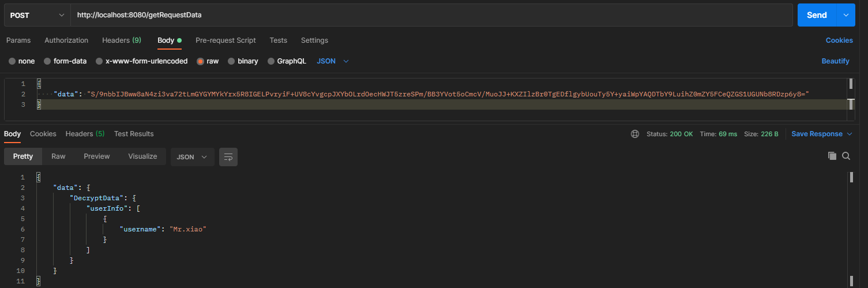Open the POST method dropdown
Screen dimensions: 868x288
pyautogui.click(x=37, y=15)
